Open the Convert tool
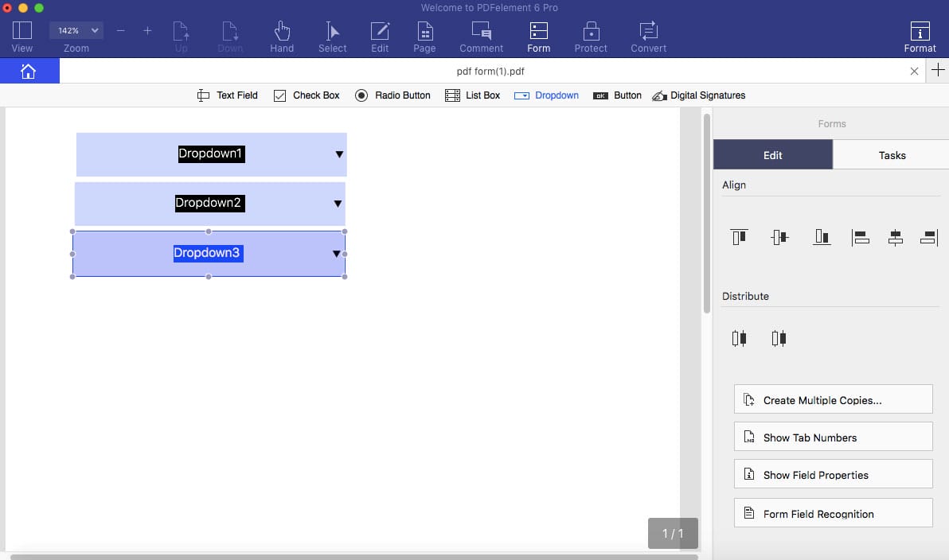 pos(649,37)
